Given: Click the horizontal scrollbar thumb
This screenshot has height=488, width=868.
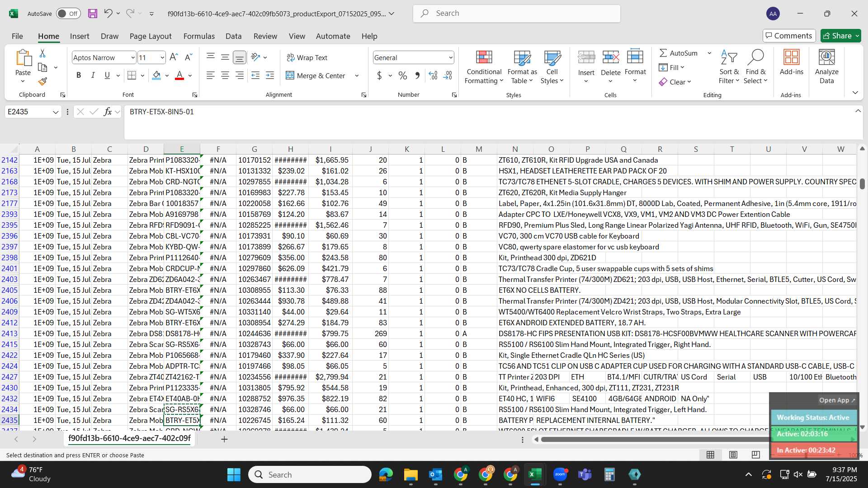Looking at the screenshot, I should [656, 439].
